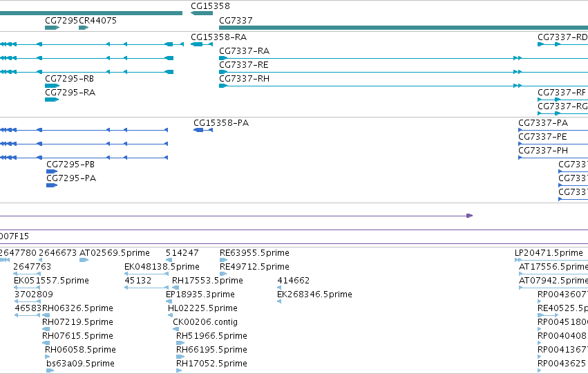This screenshot has height=374, width=588.
Task: Open the CG7337-PE protein label
Action: tap(542, 137)
